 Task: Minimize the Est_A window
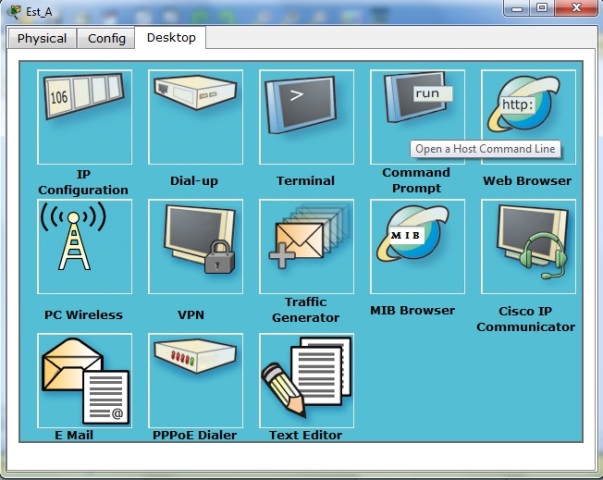(515, 9)
